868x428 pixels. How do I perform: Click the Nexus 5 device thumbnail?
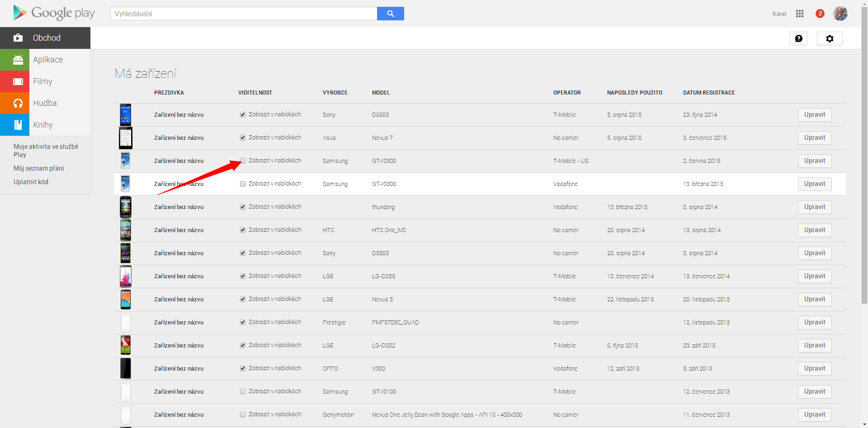point(126,300)
